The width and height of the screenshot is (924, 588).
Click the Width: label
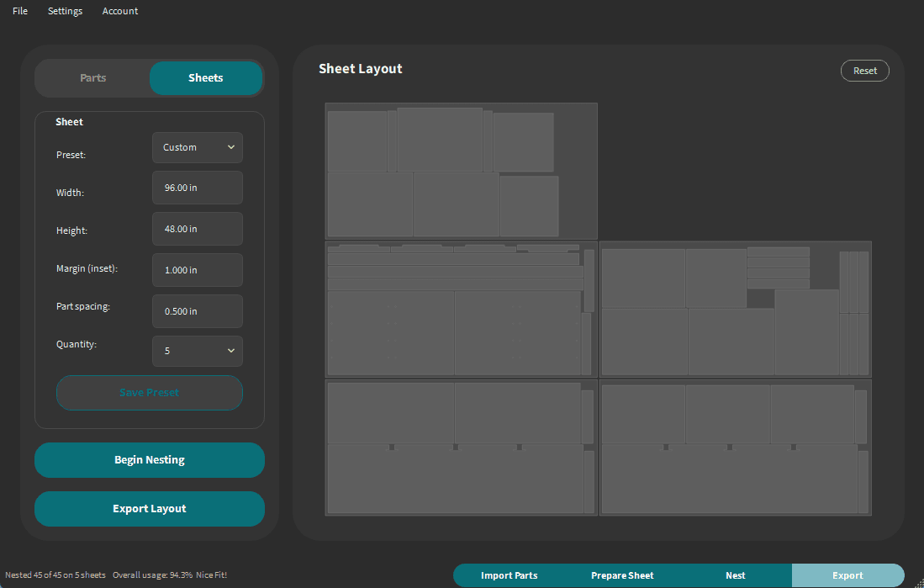pyautogui.click(x=70, y=193)
